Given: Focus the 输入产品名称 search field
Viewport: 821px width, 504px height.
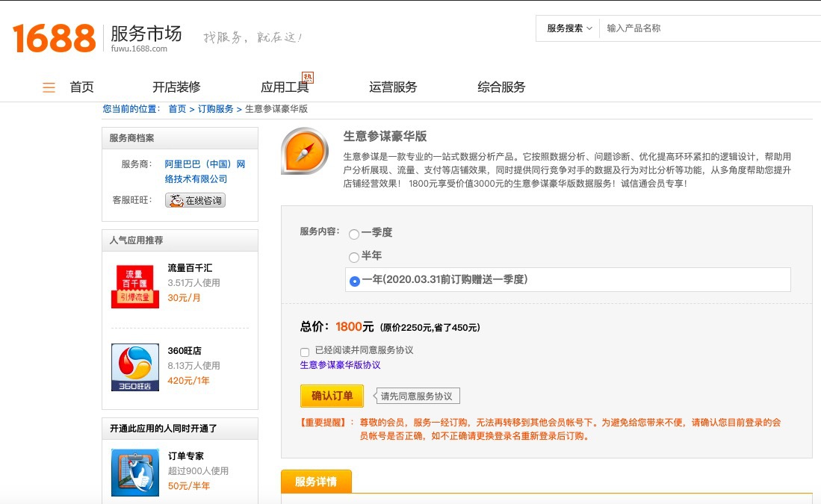Looking at the screenshot, I should (710, 28).
